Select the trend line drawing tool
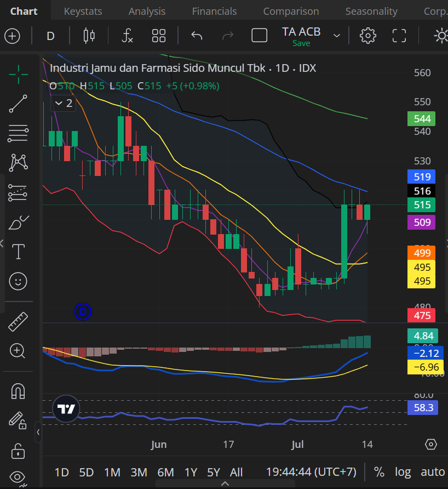This screenshot has height=489, width=448. [x=19, y=104]
